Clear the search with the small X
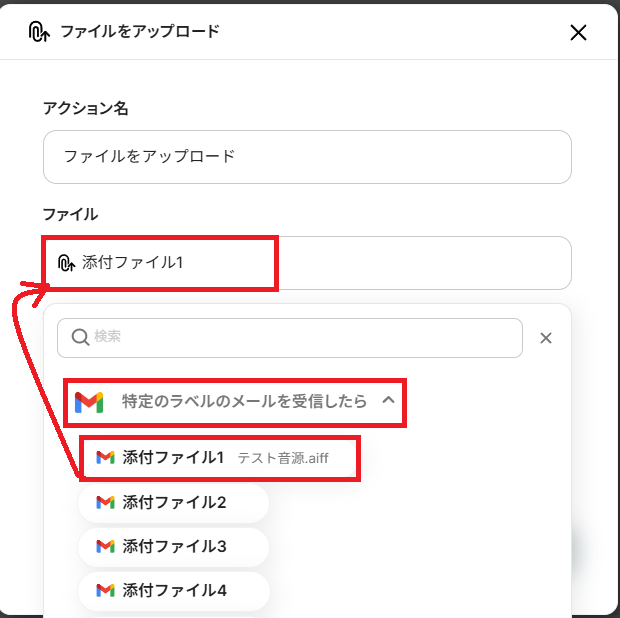Viewport: 620px width, 618px height. click(546, 338)
